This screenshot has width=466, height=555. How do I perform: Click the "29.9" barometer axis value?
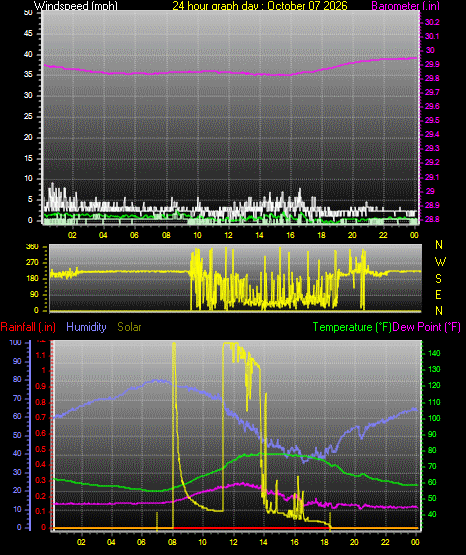click(432, 64)
